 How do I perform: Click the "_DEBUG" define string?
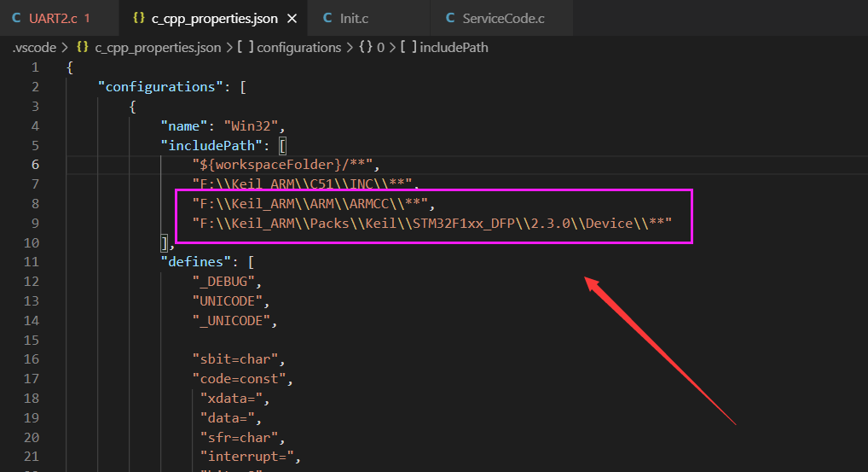coord(223,282)
